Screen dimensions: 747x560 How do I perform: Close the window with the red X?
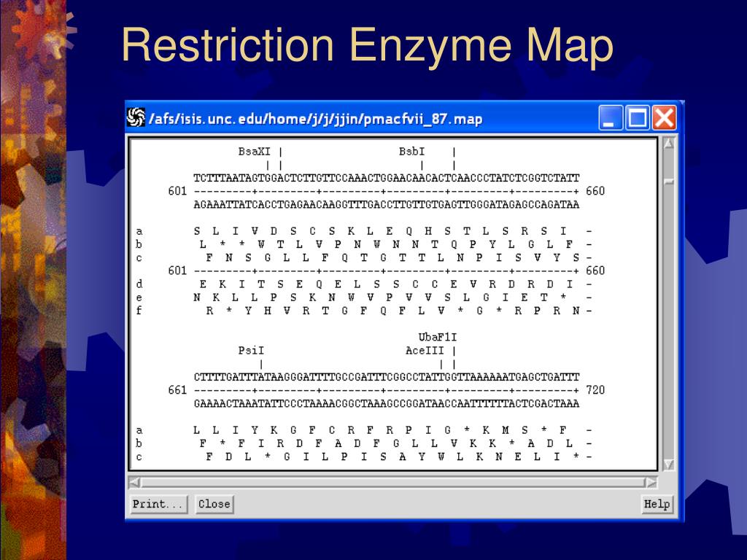[664, 117]
